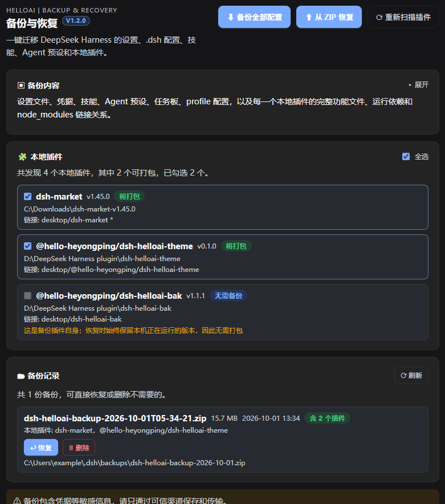Click the link text desktop/@hello-heyongping/dsh-helloai-theme

pyautogui.click(x=120, y=270)
